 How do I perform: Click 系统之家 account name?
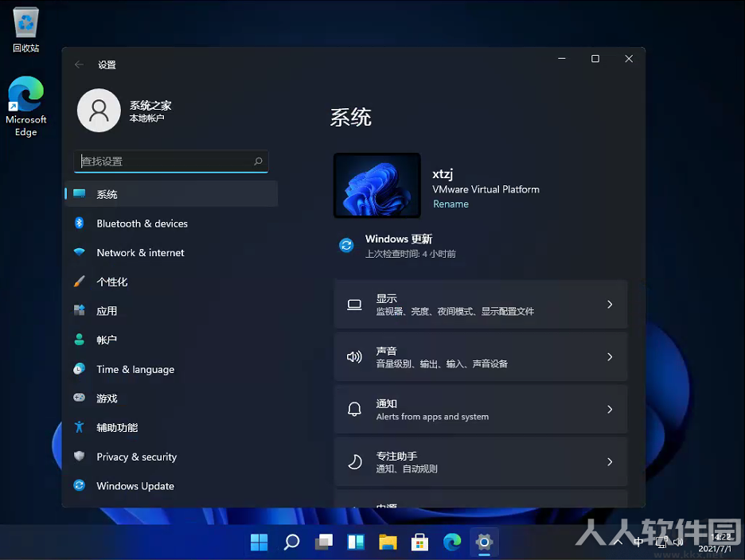tap(150, 106)
